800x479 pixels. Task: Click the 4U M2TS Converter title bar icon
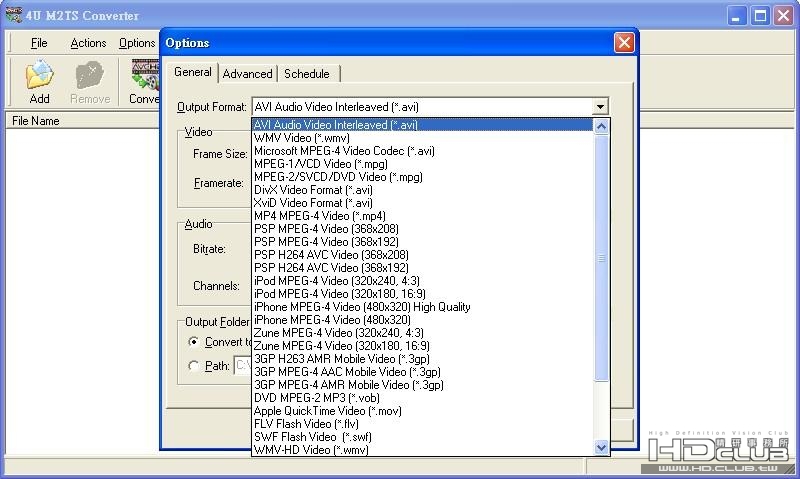14,15
